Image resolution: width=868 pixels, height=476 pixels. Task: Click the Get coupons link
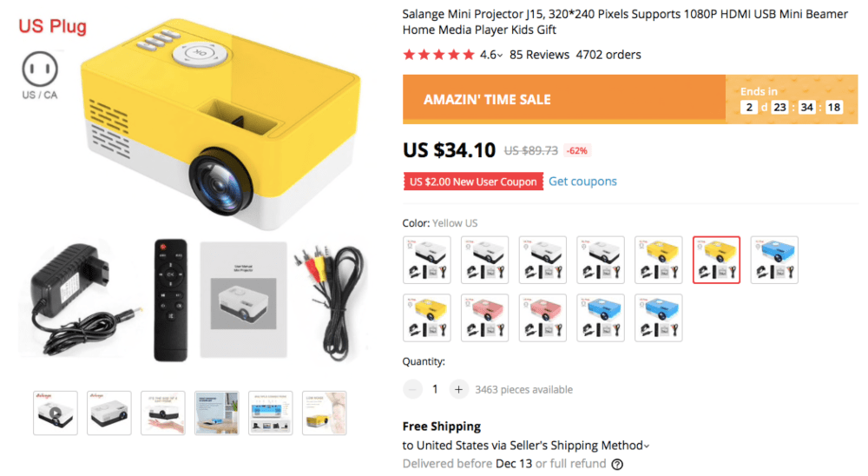[x=582, y=182]
